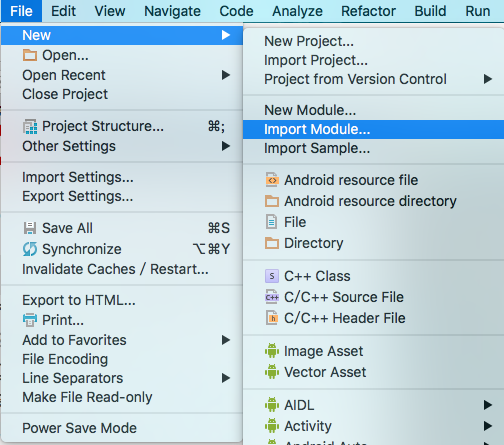Click the Synchronize refresh icon
Viewport: 504px width, 445px height.
click(x=30, y=249)
